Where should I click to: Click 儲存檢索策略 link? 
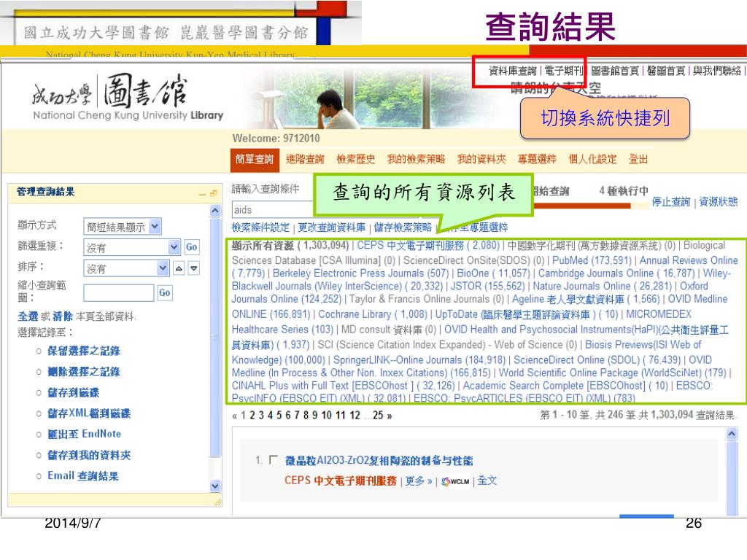[403, 227]
